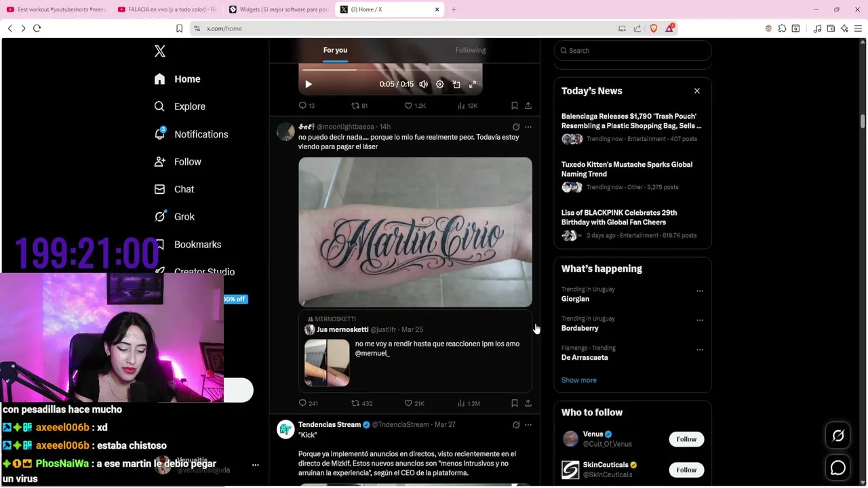This screenshot has height=488, width=868.
Task: Open the browser extensions puzzle icon
Action: pyautogui.click(x=782, y=28)
